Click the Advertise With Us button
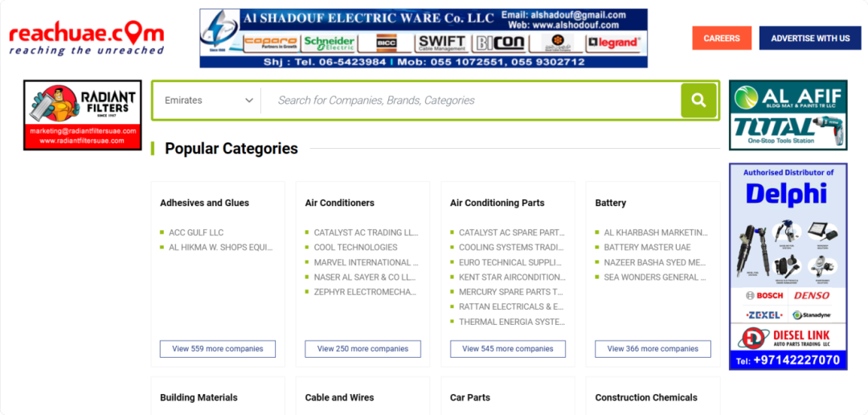 (810, 39)
